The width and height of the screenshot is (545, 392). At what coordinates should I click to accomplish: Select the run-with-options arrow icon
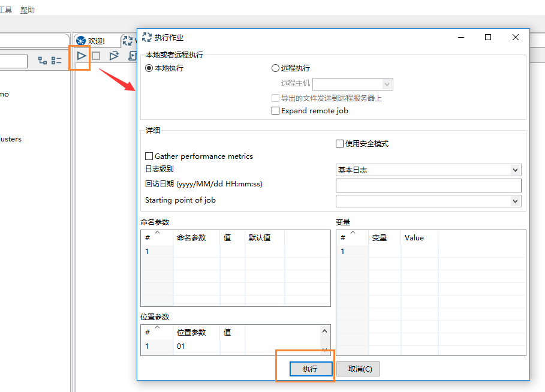click(114, 56)
